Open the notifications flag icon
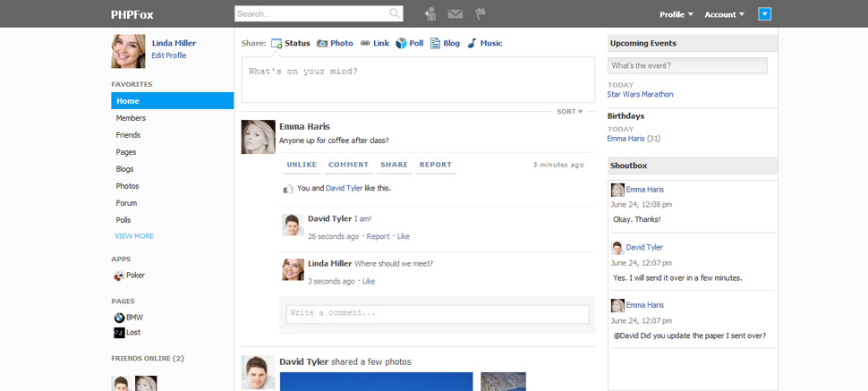This screenshot has height=391, width=868. [x=480, y=14]
